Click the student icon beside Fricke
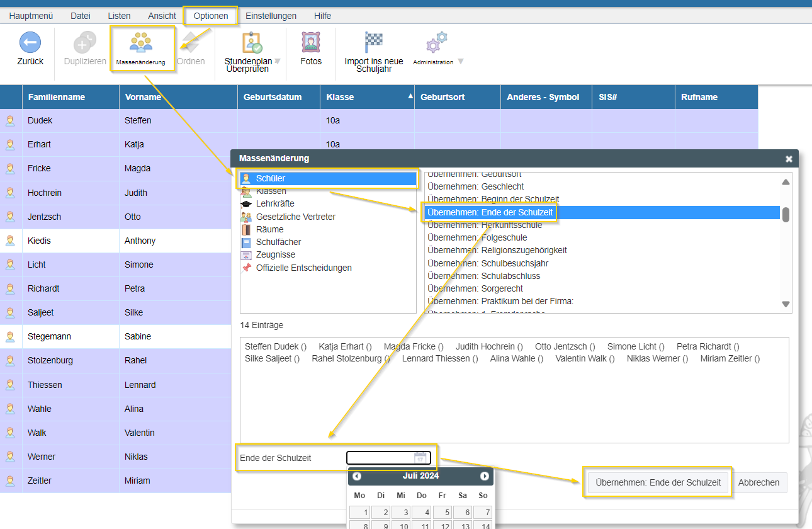Viewport: 812px width, 529px height. point(10,168)
